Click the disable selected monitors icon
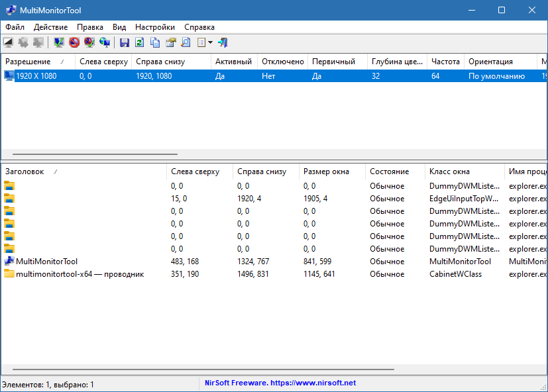Image resolution: width=548 pixels, height=392 pixels. pos(74,42)
